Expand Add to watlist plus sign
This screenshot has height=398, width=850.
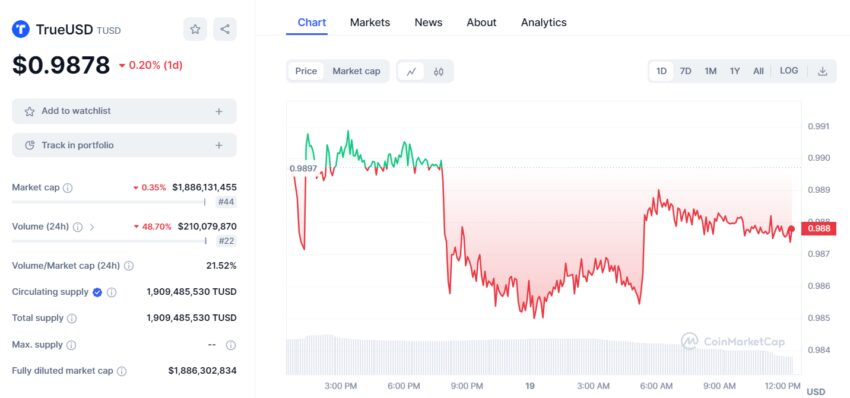219,111
